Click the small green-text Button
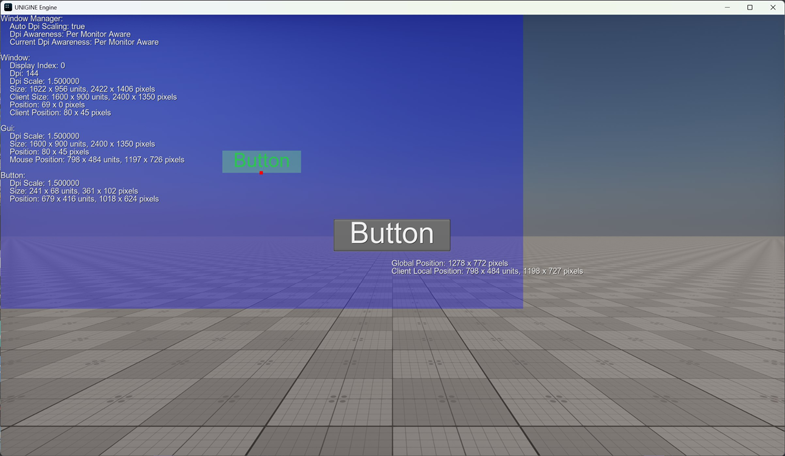This screenshot has height=456, width=785. pyautogui.click(x=261, y=159)
